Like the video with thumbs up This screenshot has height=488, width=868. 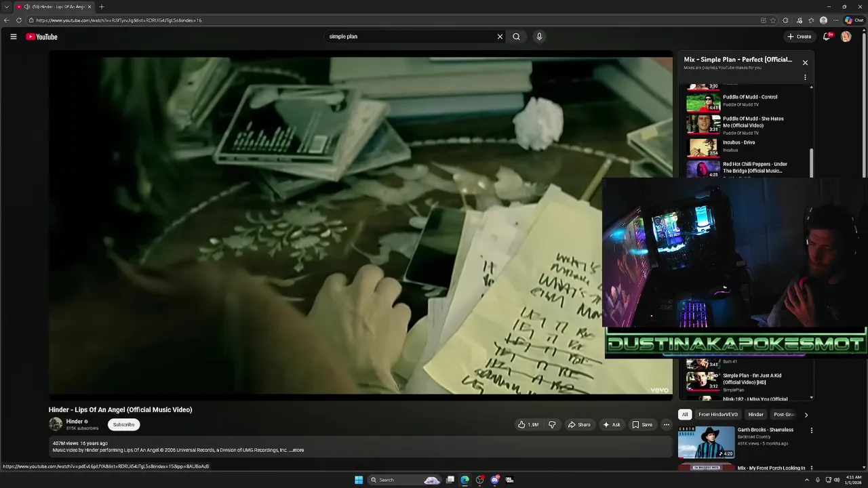tap(528, 424)
